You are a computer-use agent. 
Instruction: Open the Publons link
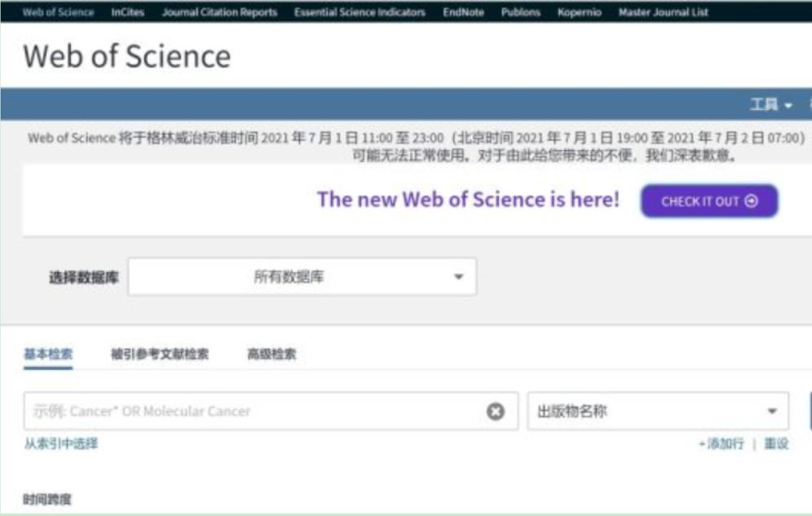tap(520, 12)
